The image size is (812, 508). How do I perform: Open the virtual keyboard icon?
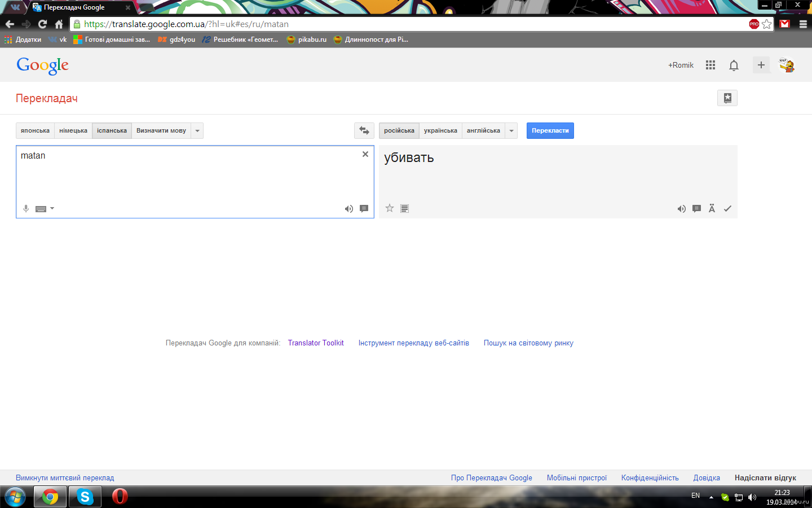(41, 209)
